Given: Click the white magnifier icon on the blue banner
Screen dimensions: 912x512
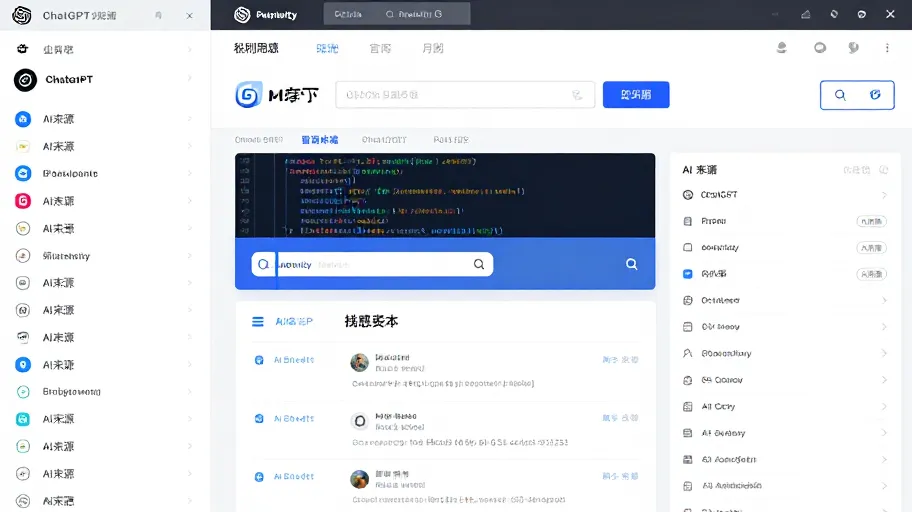Looking at the screenshot, I should point(631,264).
